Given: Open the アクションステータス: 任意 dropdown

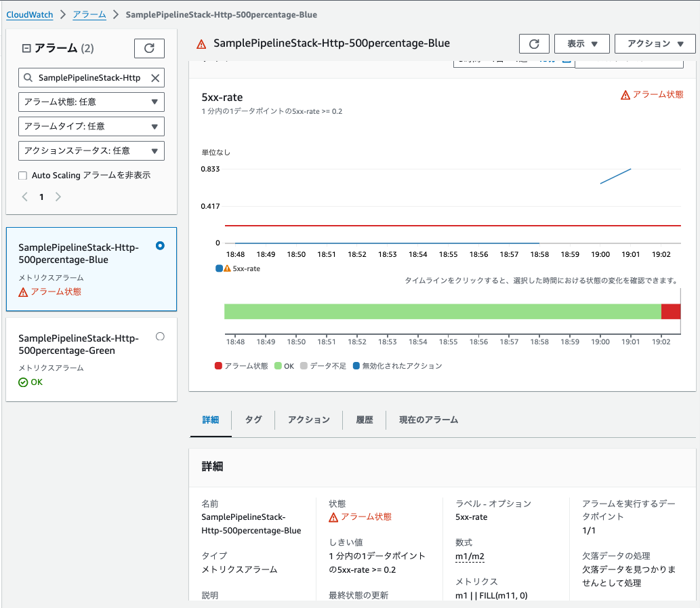Looking at the screenshot, I should [91, 151].
